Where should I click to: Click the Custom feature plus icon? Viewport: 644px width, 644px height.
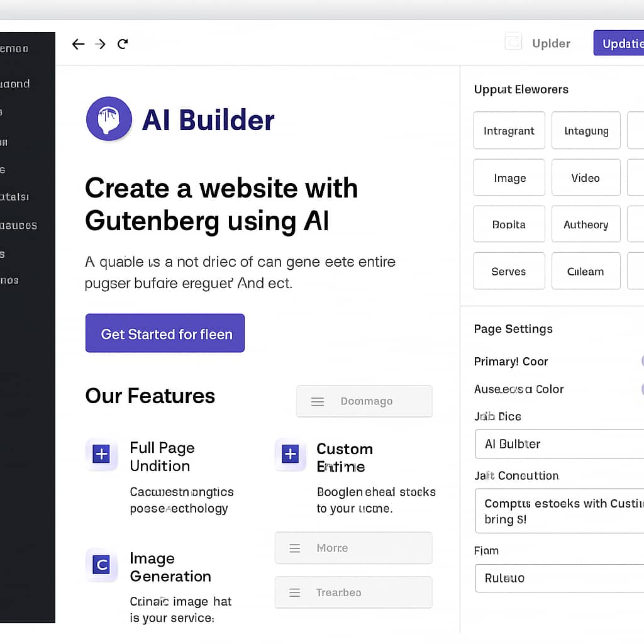[290, 454]
